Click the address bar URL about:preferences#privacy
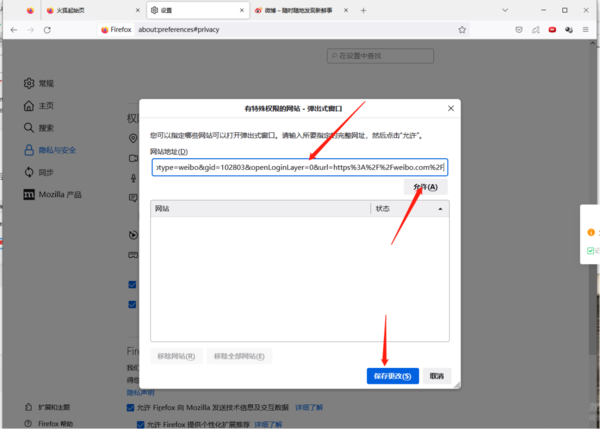 click(179, 29)
